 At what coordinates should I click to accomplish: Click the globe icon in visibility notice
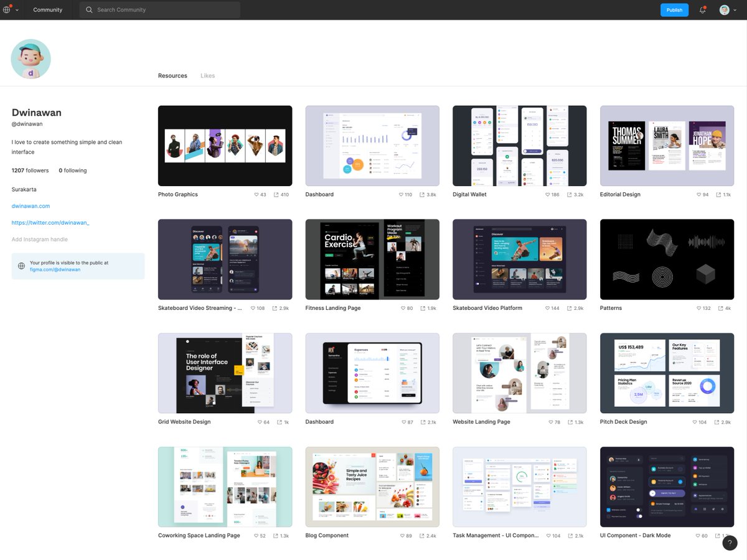(21, 266)
